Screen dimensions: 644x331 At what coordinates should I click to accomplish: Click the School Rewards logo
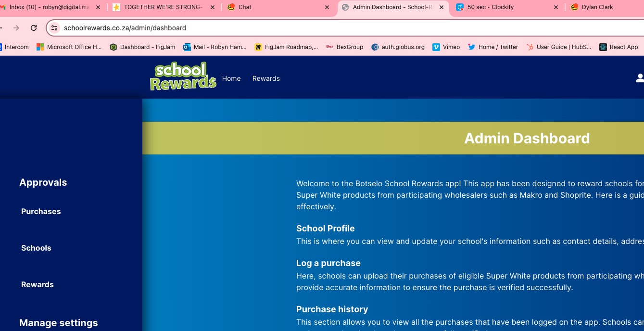click(183, 76)
